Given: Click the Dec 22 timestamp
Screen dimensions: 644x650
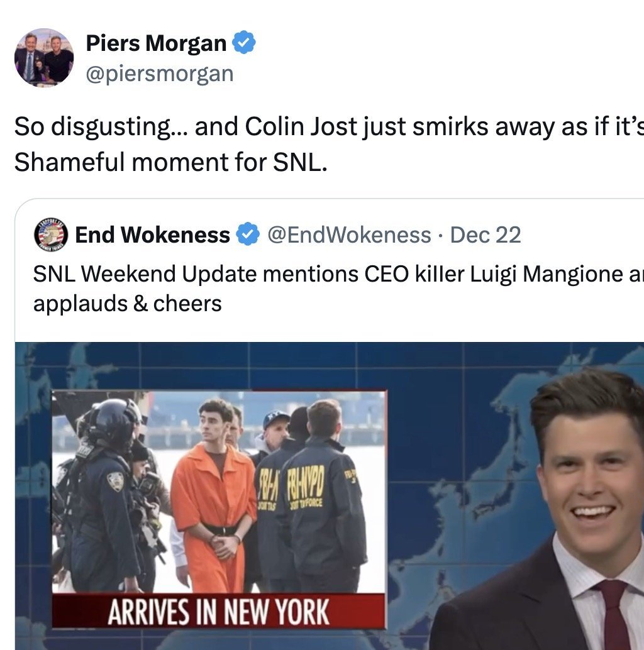Looking at the screenshot, I should pos(485,235).
